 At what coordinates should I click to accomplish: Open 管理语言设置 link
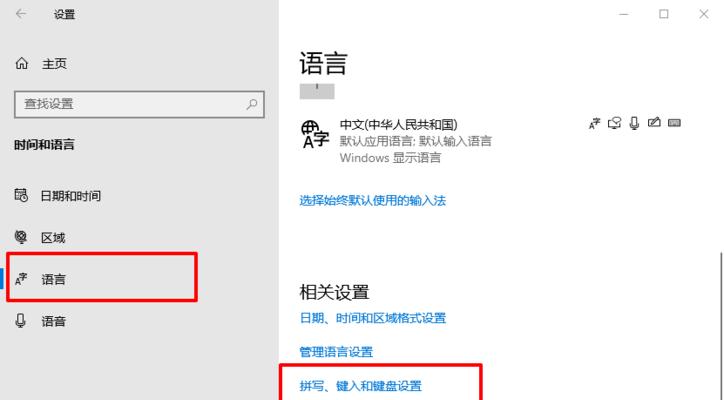[336, 352]
